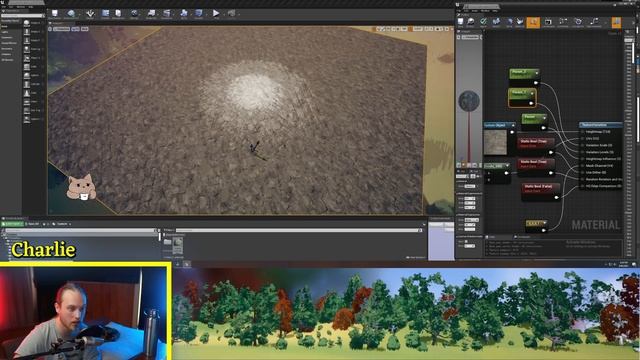Click Clean Up icon in Material Editor
The width and height of the screenshot is (640, 360).
520,22
